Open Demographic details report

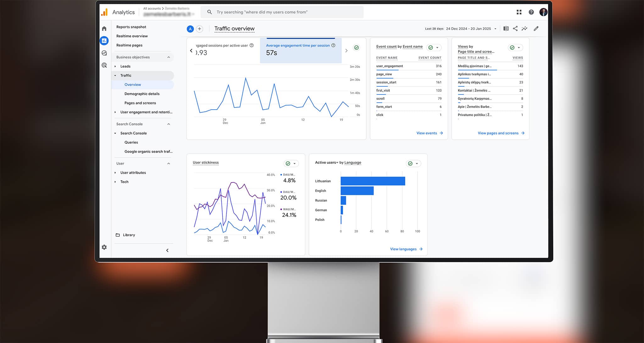[142, 94]
